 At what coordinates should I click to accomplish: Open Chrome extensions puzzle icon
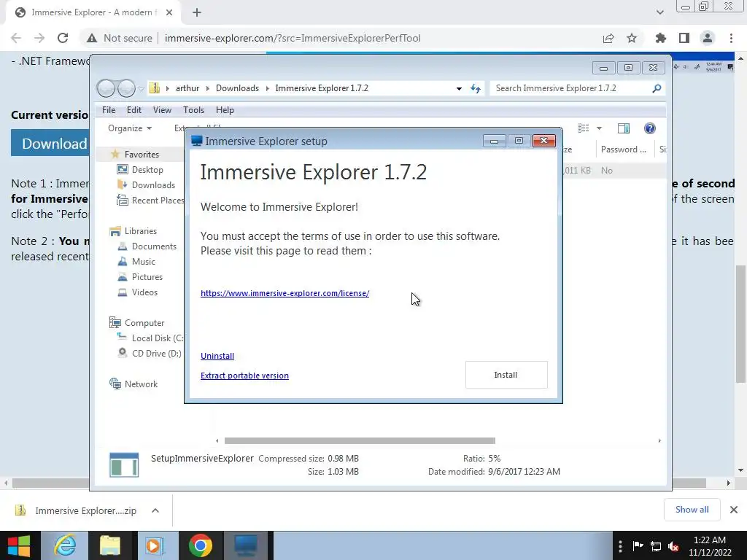661,38
